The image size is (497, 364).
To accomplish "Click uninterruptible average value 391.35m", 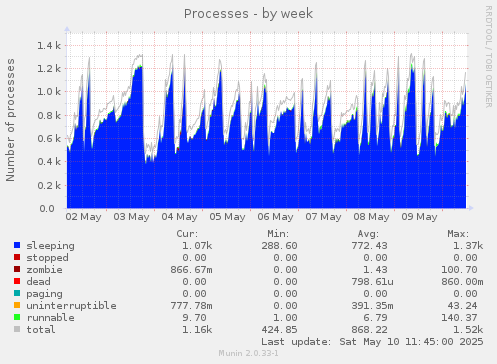I will pyautogui.click(x=372, y=306).
